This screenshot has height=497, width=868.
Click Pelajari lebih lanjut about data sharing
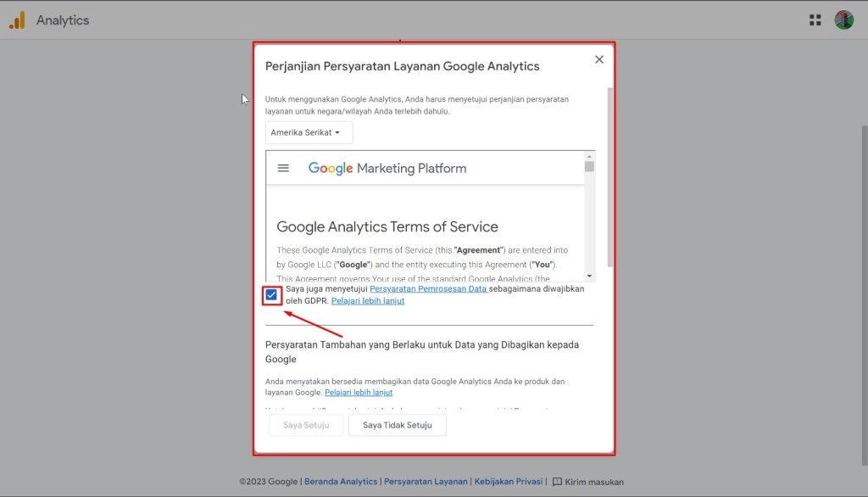pyautogui.click(x=359, y=393)
